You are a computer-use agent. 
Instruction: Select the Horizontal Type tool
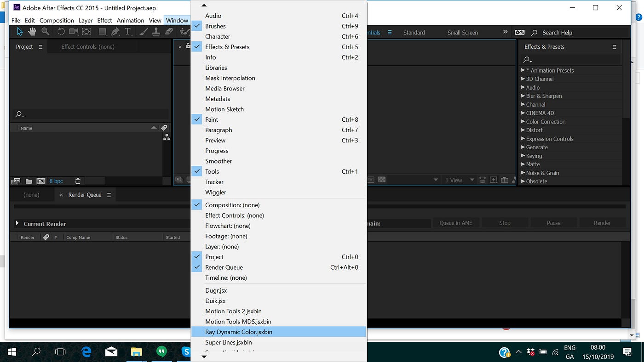(x=128, y=32)
